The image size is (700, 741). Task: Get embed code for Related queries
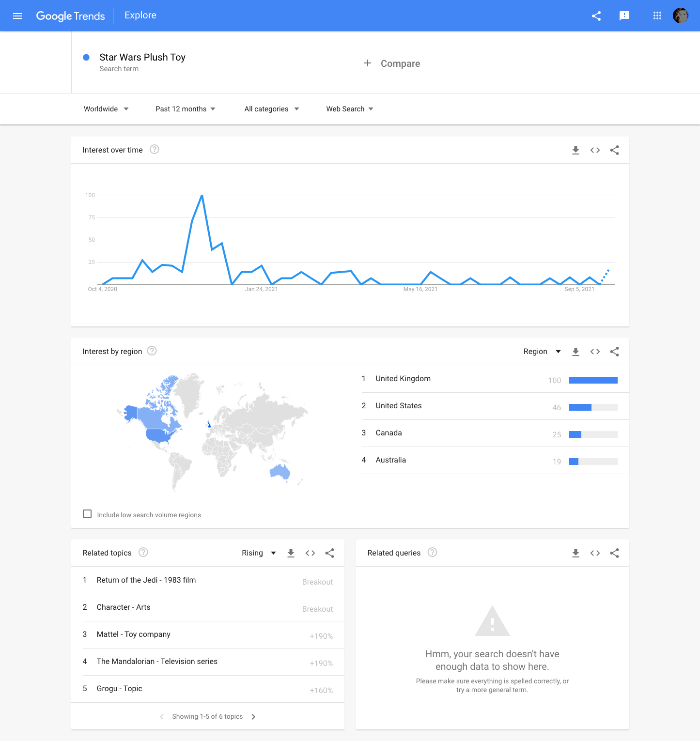[595, 553]
